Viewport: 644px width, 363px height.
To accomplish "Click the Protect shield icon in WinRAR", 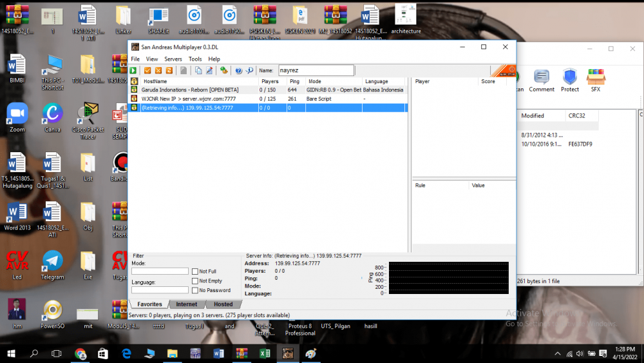I will 570,81.
